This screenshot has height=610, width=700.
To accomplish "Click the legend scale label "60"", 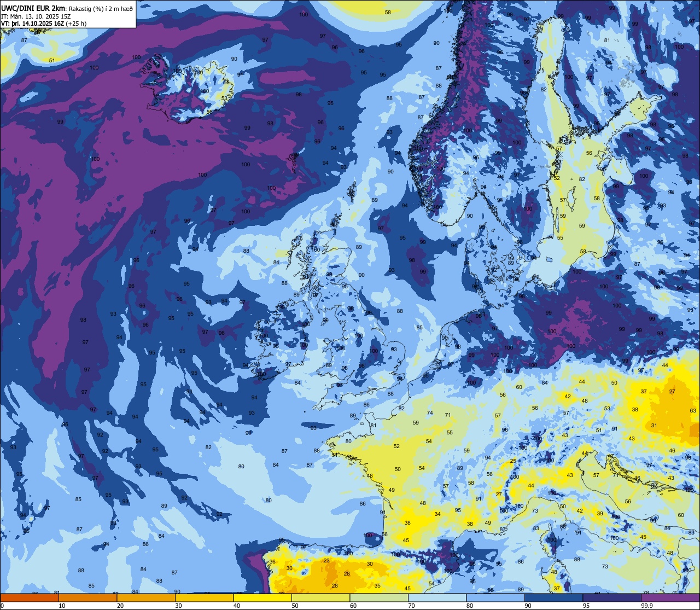I will [353, 606].
